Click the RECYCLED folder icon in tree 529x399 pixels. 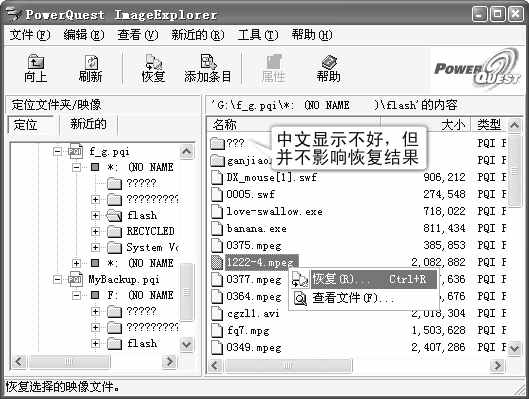pos(114,231)
